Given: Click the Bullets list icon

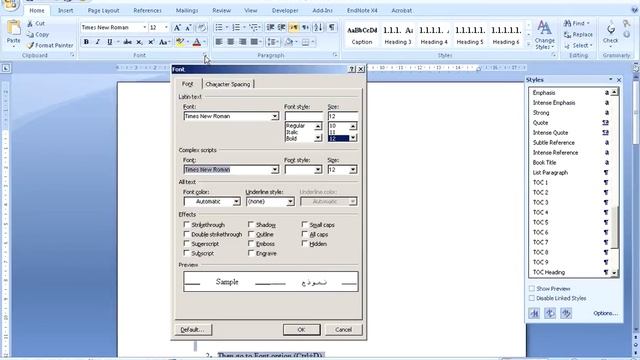Looking at the screenshot, I should pos(219,27).
